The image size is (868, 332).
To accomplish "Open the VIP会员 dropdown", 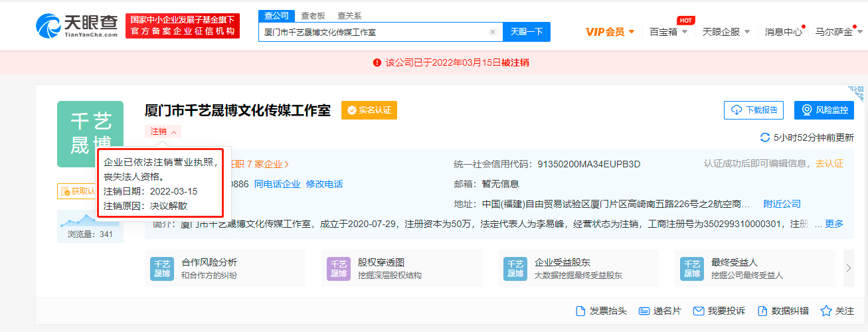I will [610, 32].
